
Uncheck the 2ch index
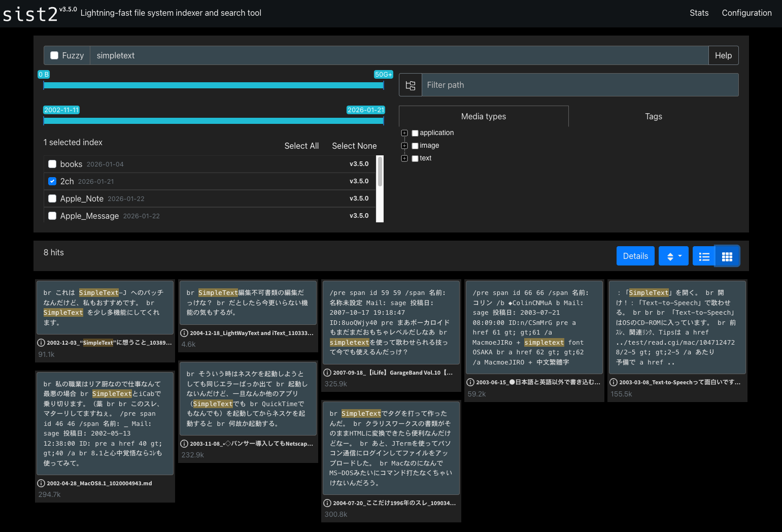52,181
